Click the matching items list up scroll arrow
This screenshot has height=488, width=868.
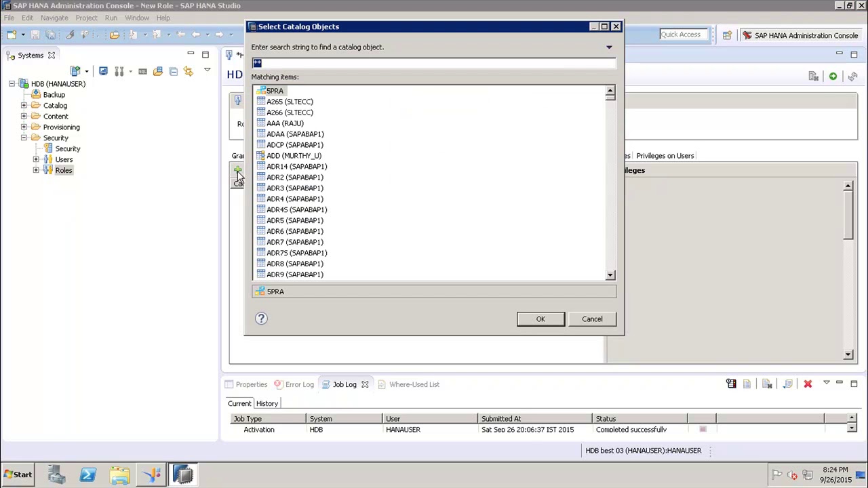[x=610, y=91]
